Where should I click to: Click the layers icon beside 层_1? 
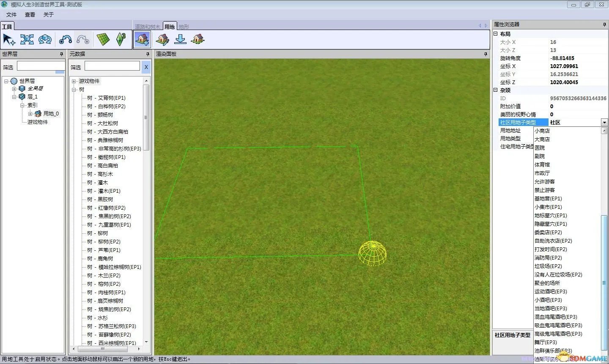tap(22, 97)
